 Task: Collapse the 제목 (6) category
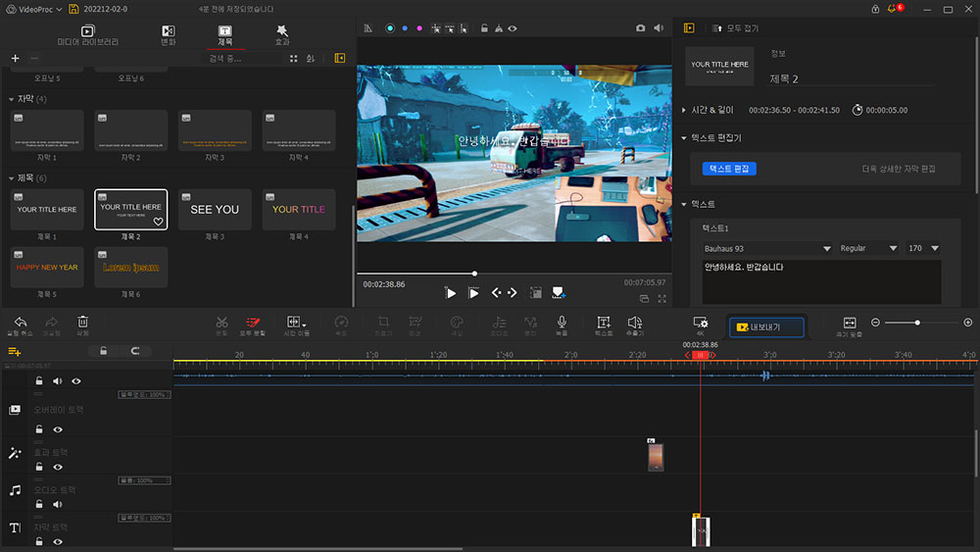click(x=11, y=178)
